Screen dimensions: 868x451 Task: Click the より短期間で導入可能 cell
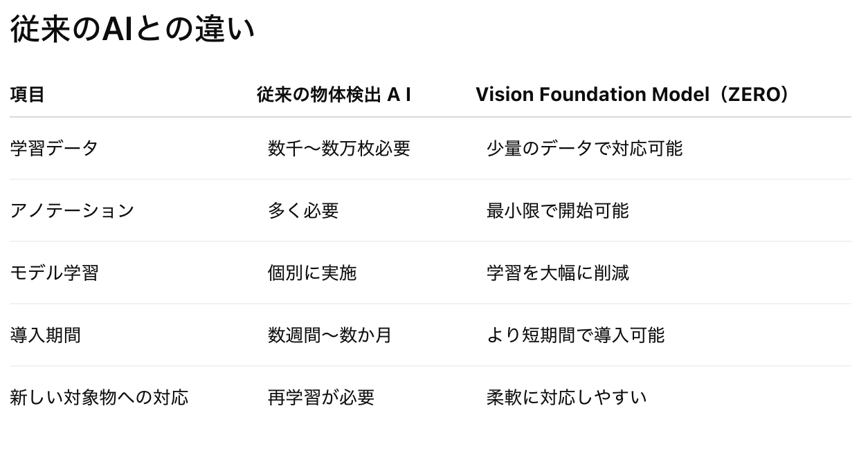pos(575,335)
